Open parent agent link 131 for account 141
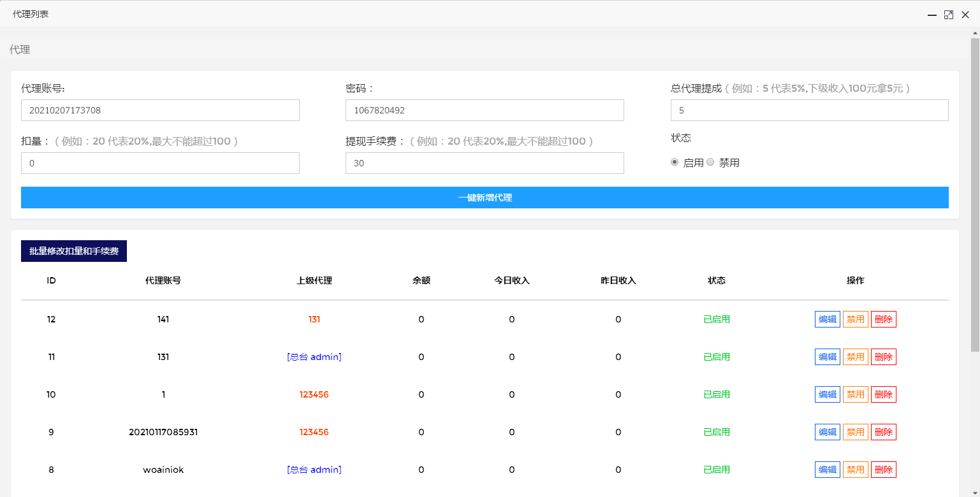The height and width of the screenshot is (497, 980). click(314, 319)
